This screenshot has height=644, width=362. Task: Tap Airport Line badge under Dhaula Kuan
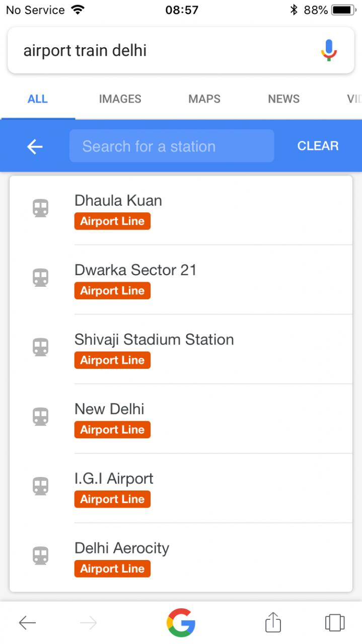click(x=112, y=221)
